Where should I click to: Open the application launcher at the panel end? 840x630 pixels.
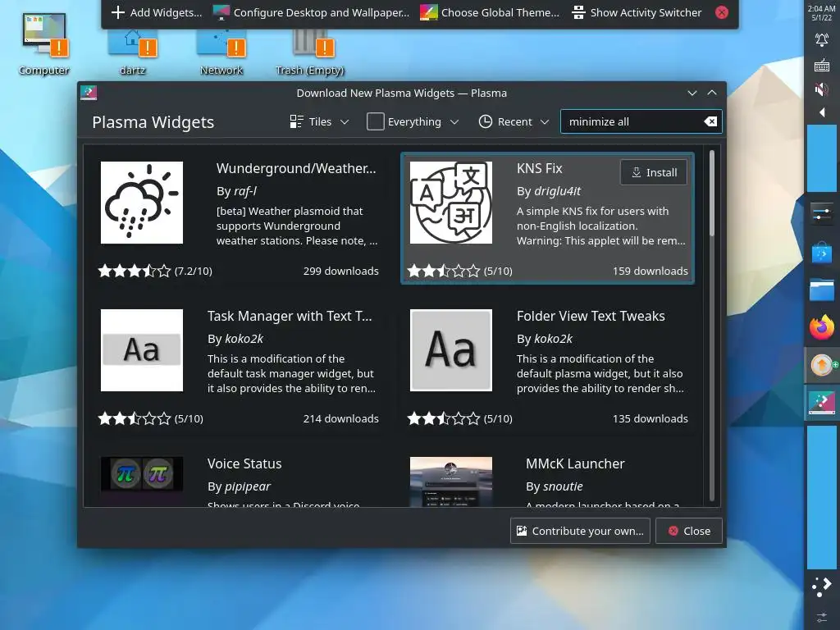click(x=822, y=587)
